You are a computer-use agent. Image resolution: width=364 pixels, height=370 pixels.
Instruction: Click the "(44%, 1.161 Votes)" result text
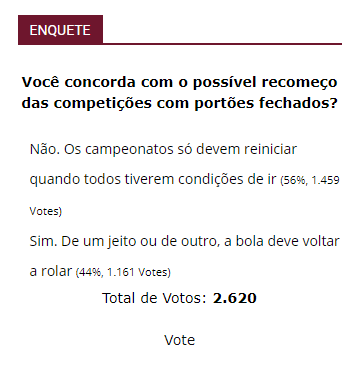(123, 273)
